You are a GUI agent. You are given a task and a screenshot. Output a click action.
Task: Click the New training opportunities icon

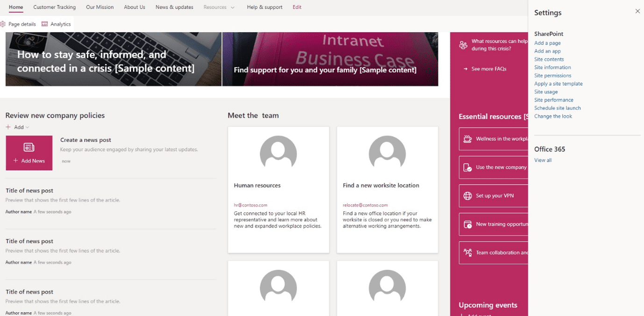tap(467, 224)
